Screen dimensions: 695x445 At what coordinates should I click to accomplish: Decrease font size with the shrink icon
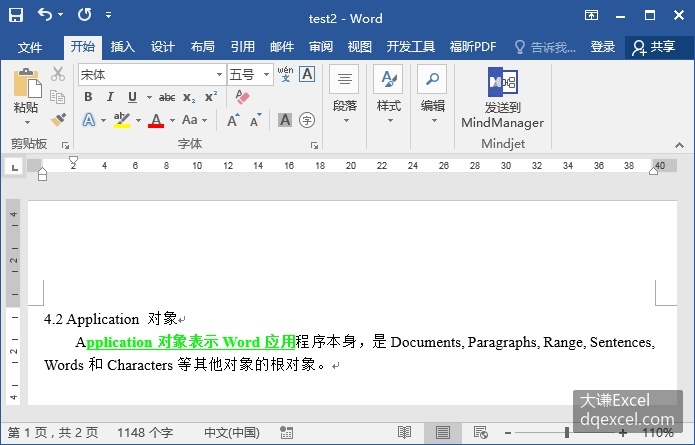[x=256, y=120]
